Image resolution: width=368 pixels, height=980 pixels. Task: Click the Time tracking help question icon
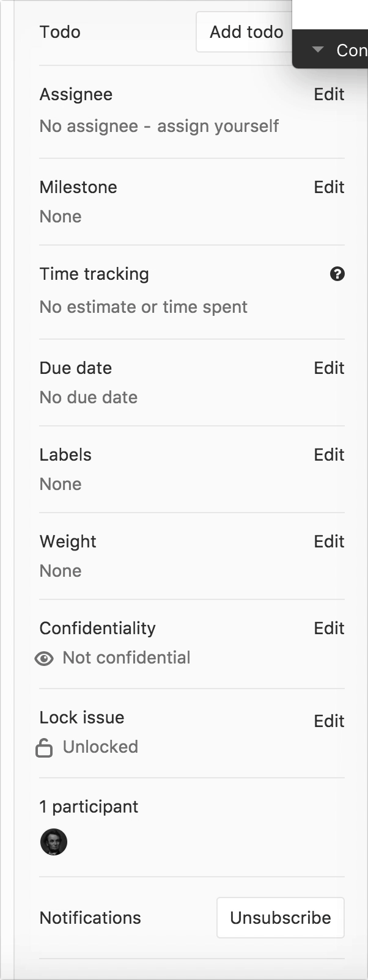pyautogui.click(x=337, y=274)
